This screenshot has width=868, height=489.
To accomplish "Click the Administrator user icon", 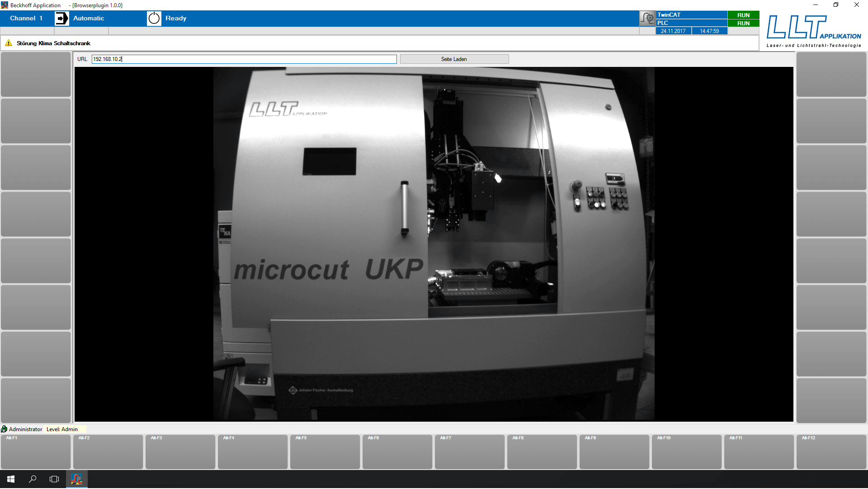I will pyautogui.click(x=4, y=430).
